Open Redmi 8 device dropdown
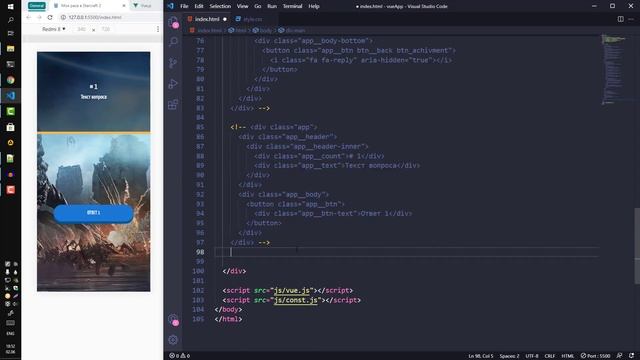Image resolution: width=640 pixels, height=360 pixels. pyautogui.click(x=53, y=29)
